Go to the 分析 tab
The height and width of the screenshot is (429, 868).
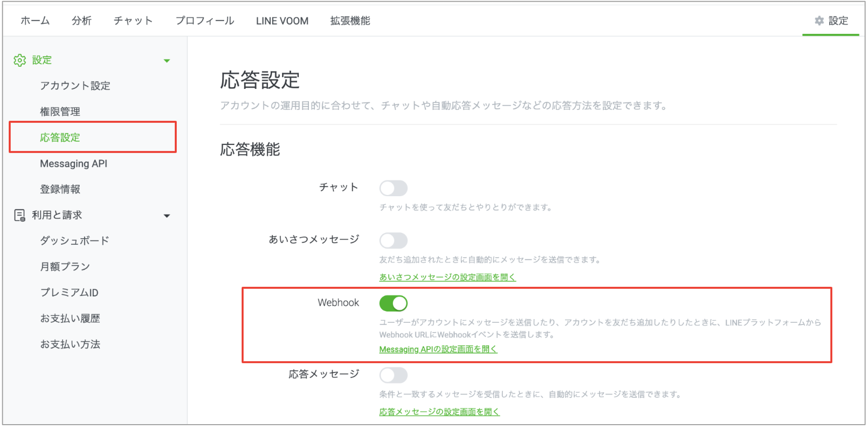click(81, 20)
